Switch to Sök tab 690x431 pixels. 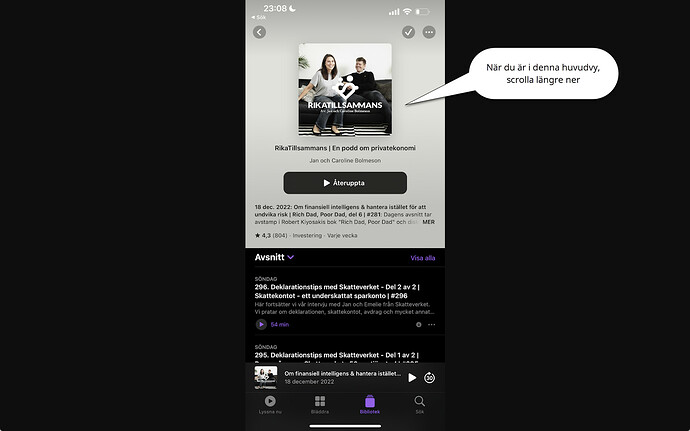(x=419, y=405)
